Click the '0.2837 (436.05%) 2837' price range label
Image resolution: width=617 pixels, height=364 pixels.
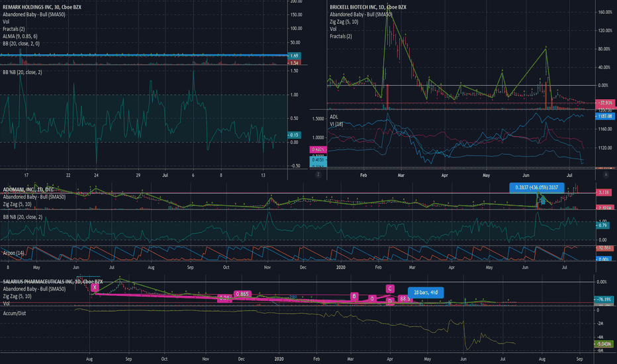[537, 188]
